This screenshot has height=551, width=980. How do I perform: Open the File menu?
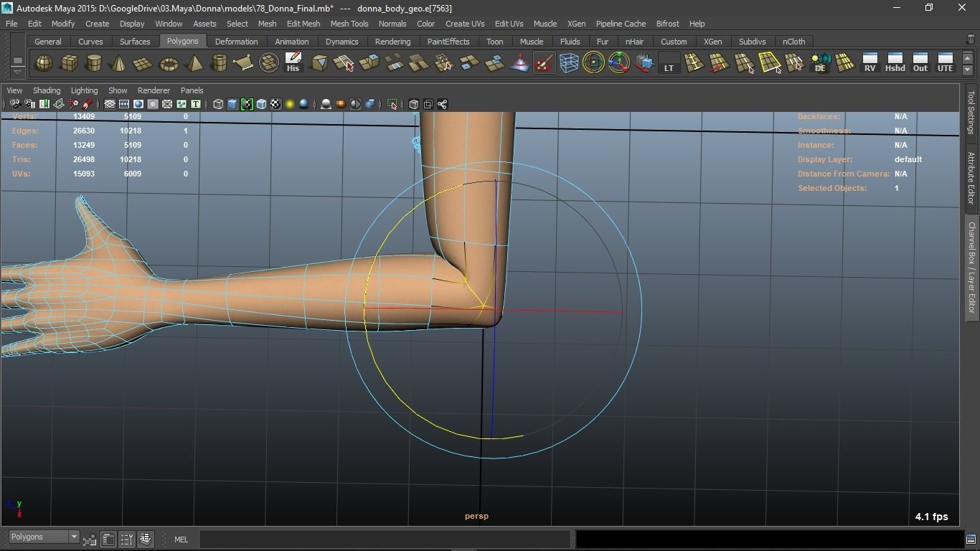coord(11,24)
